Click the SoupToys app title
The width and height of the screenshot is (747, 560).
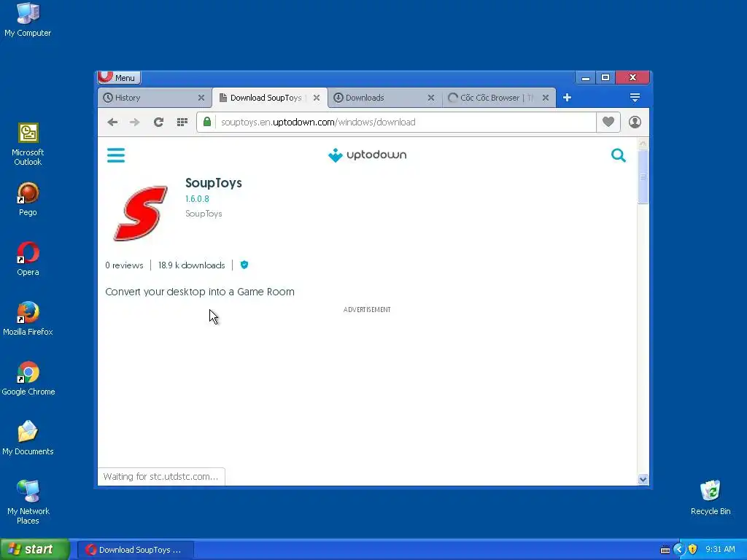214,183
